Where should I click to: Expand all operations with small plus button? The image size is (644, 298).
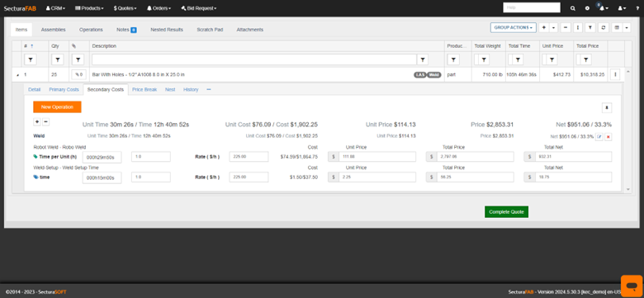[x=37, y=121]
